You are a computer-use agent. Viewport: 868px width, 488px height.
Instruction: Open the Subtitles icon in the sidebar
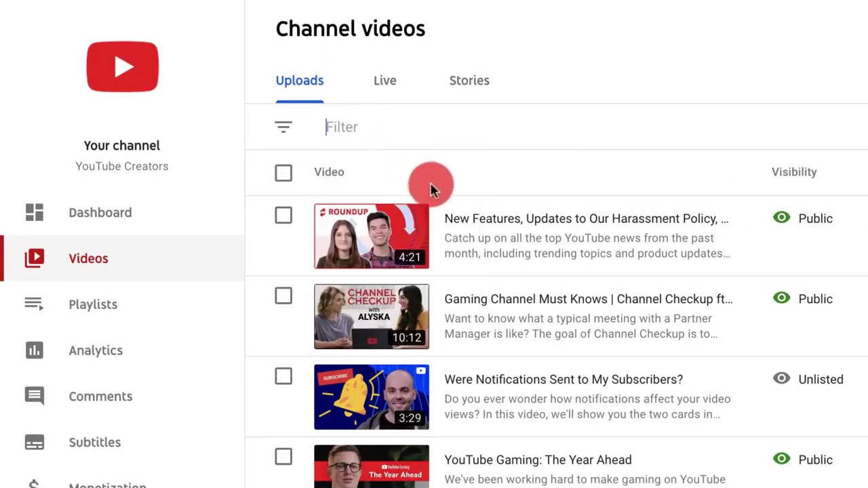(35, 443)
